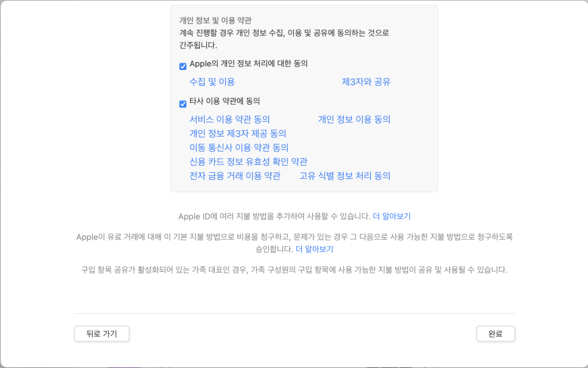
Task: Open 이동 통신사 이용 약관 동의
Action: (x=239, y=147)
